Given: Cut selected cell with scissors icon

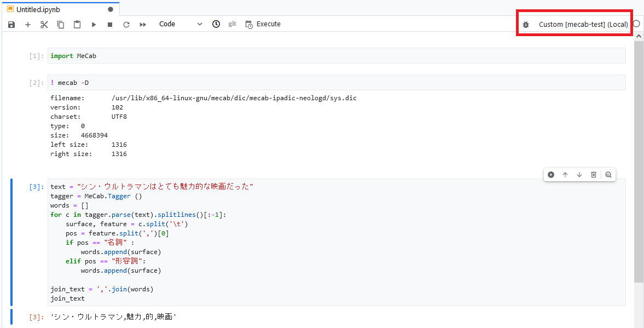Looking at the screenshot, I should tap(44, 25).
